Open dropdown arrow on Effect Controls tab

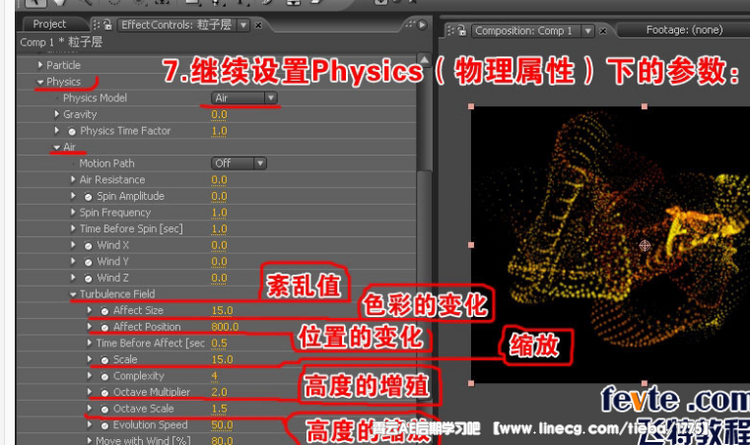(x=243, y=25)
